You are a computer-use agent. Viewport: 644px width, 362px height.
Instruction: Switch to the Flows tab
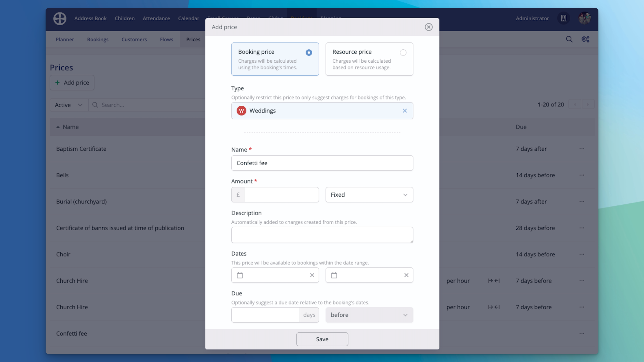166,39
